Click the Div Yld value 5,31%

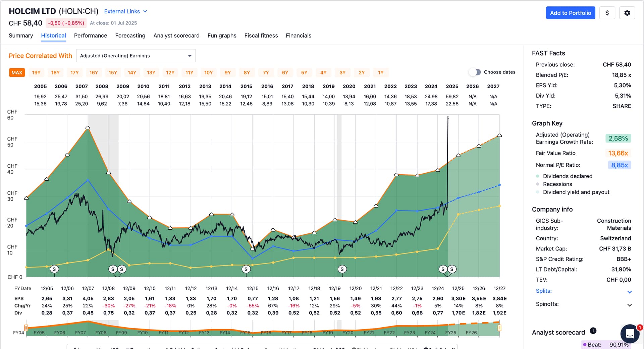tap(623, 96)
